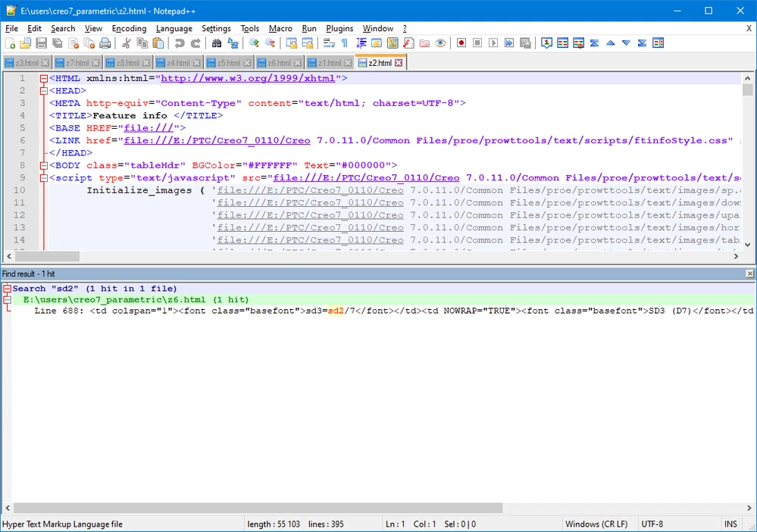Collapse the Search "sd2" result node

pyautogui.click(x=7, y=289)
